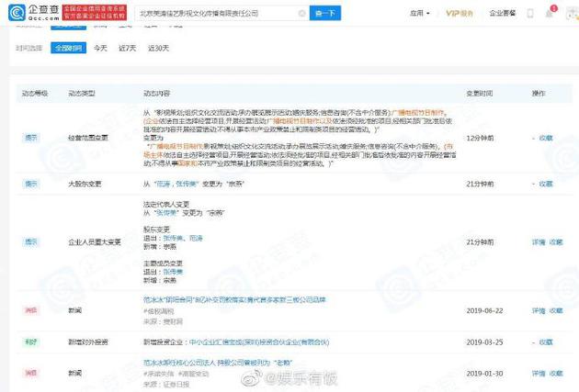
Task: Click the 法定代表人变更 subheading
Action: coord(166,204)
